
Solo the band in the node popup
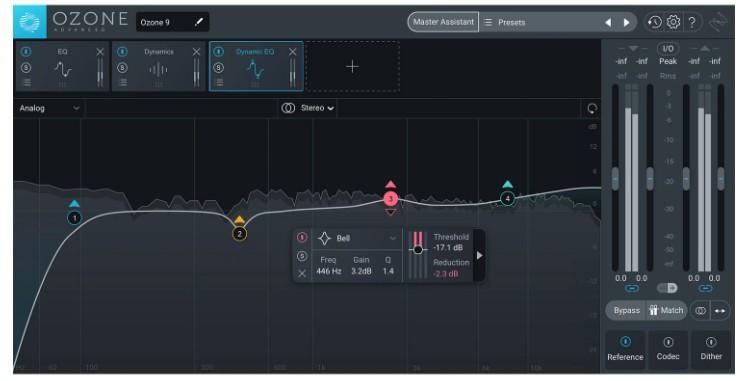302,256
